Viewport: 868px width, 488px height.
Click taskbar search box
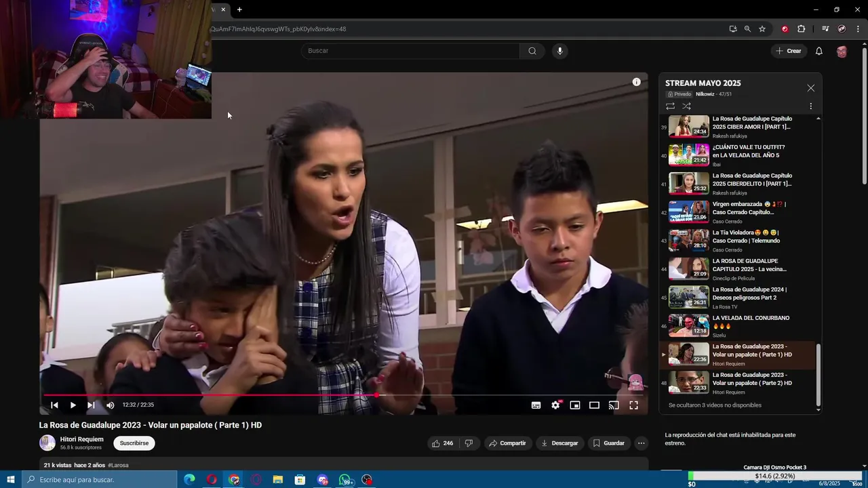tap(100, 480)
